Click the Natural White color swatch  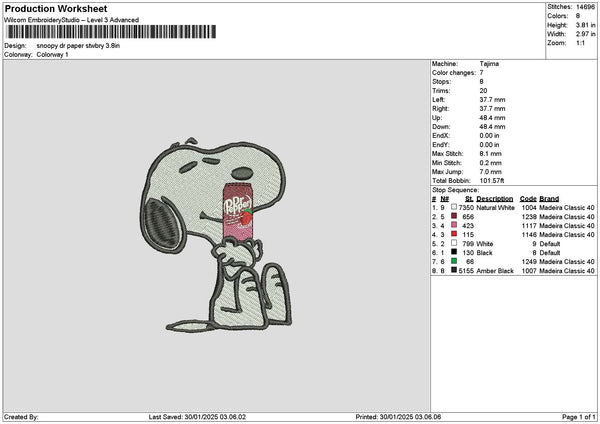[454, 207]
